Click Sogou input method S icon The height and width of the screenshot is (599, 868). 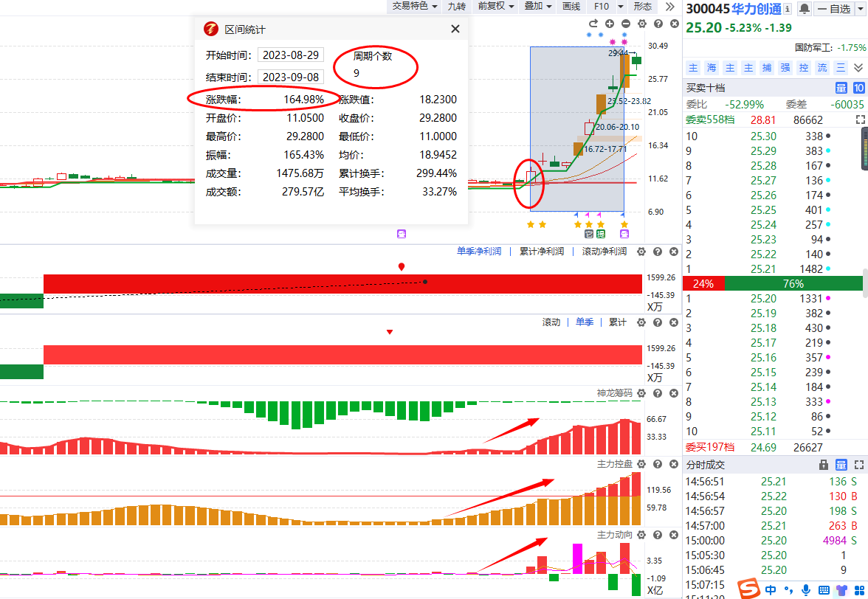pos(748,589)
